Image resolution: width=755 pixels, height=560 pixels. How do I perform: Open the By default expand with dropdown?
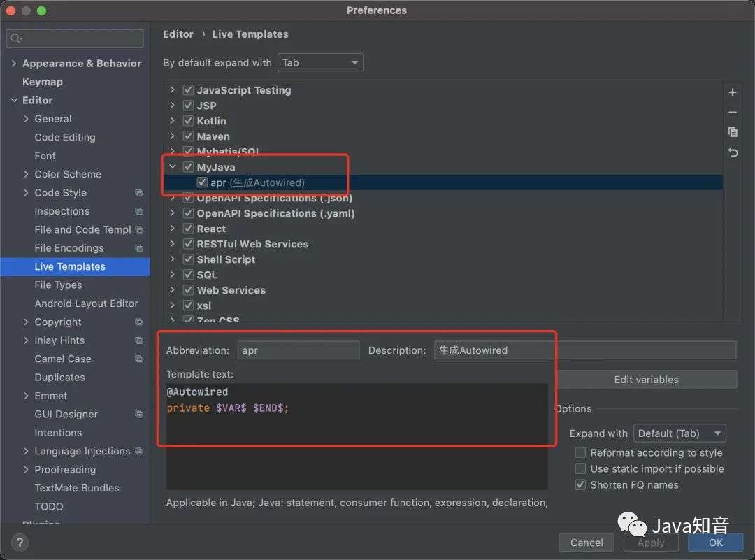click(x=320, y=63)
